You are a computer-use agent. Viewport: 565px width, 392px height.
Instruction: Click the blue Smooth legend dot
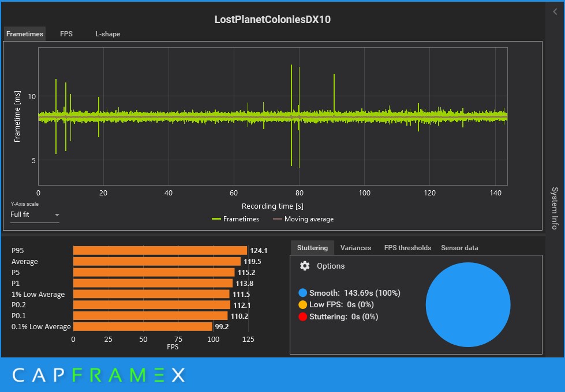[302, 293]
